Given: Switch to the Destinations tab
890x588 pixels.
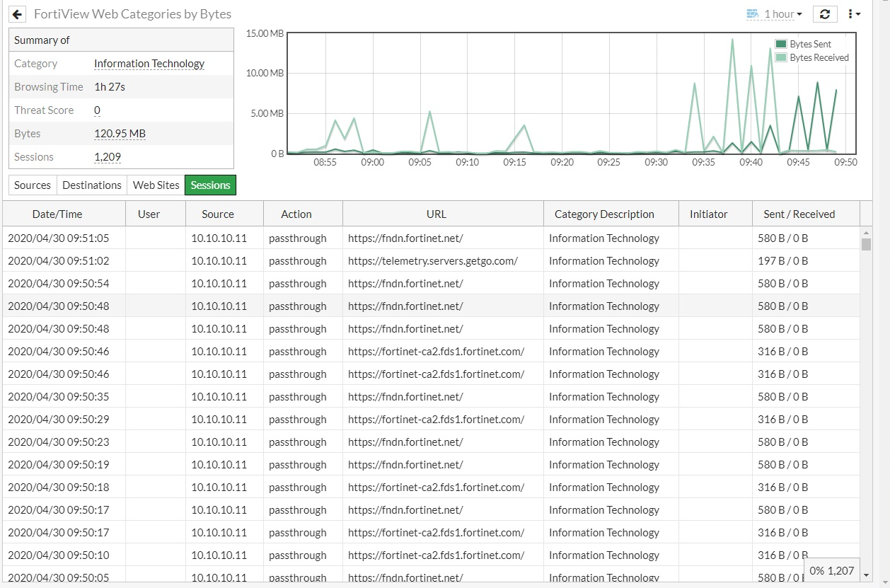Looking at the screenshot, I should (92, 185).
